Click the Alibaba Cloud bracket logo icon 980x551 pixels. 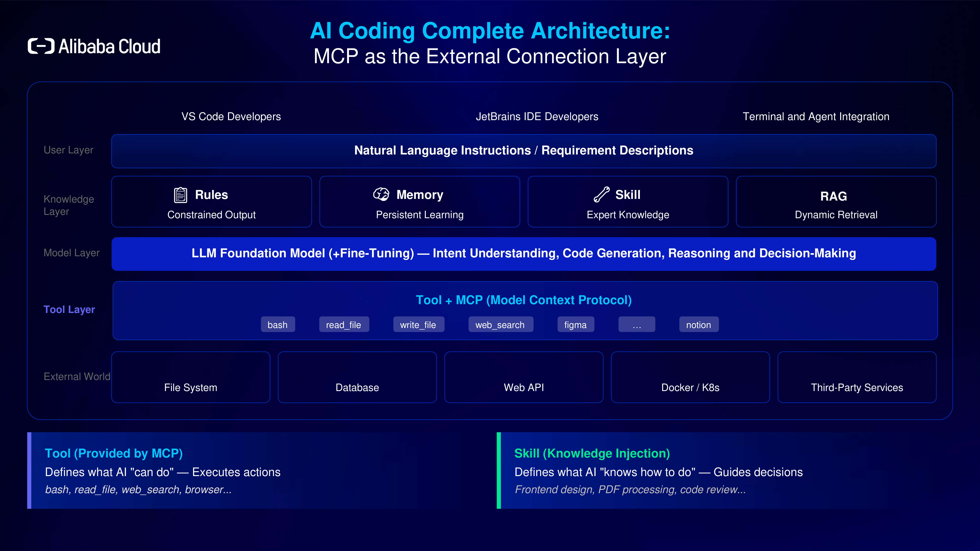[41, 46]
